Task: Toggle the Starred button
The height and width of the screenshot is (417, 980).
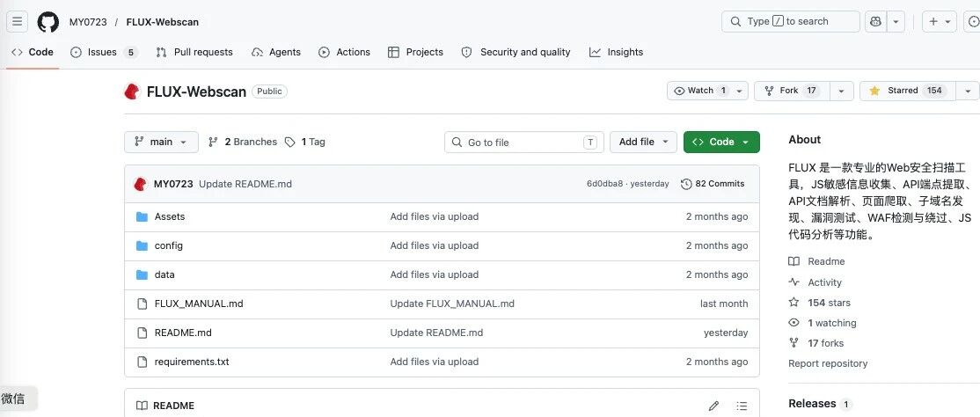Action: (x=908, y=91)
